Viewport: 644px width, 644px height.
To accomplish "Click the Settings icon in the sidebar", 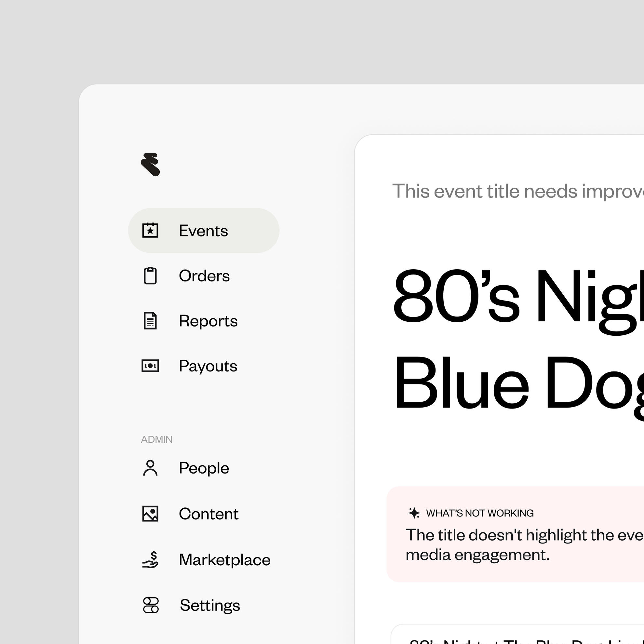I will click(x=151, y=605).
